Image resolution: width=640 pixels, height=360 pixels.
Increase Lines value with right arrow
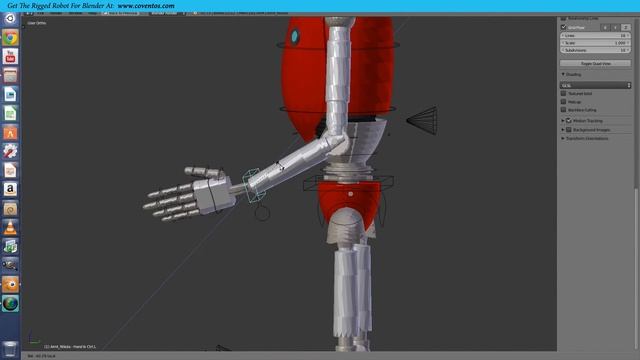(x=628, y=36)
